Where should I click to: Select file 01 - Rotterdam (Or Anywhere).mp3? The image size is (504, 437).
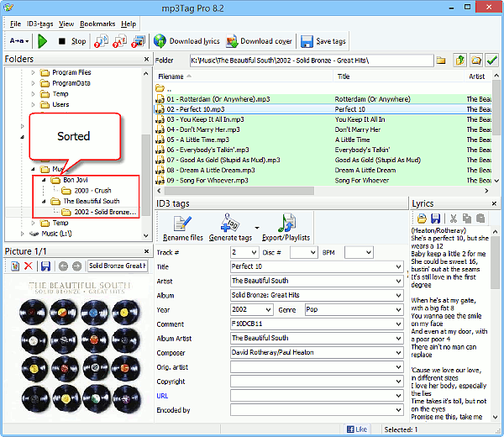click(323, 99)
